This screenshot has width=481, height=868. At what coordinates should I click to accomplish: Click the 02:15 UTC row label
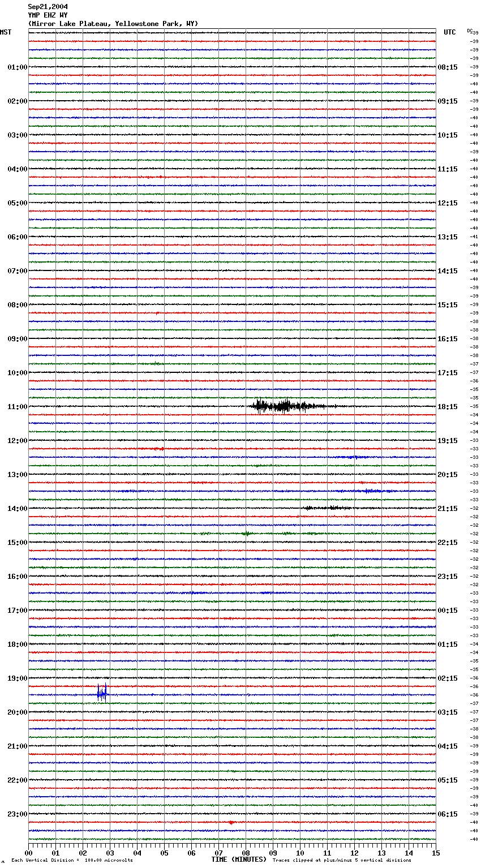448,678
